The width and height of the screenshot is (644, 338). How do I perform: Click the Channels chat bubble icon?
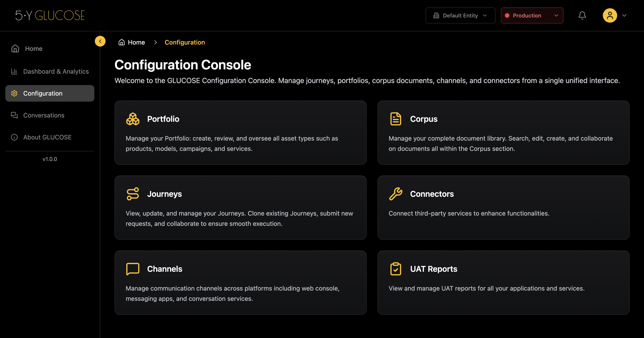pos(133,269)
